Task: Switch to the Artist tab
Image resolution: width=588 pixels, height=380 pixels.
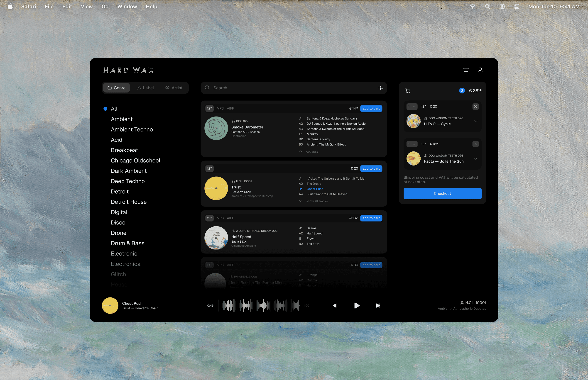Action: [174, 88]
